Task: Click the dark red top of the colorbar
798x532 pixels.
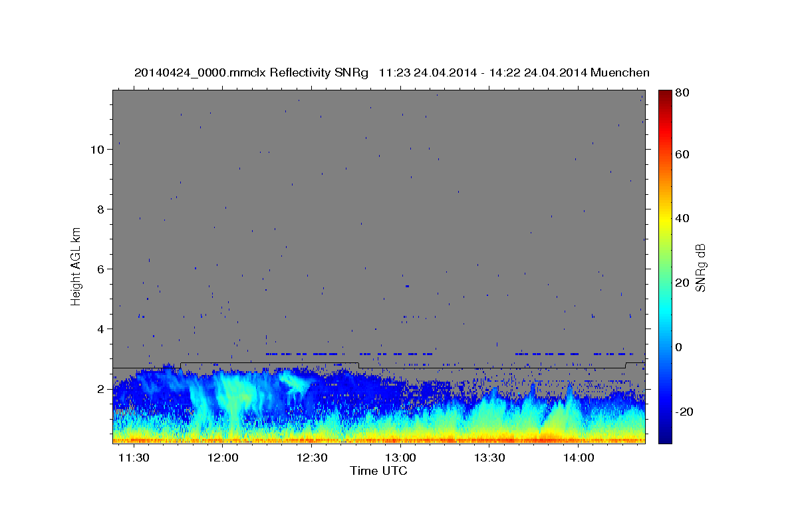Action: [665, 94]
